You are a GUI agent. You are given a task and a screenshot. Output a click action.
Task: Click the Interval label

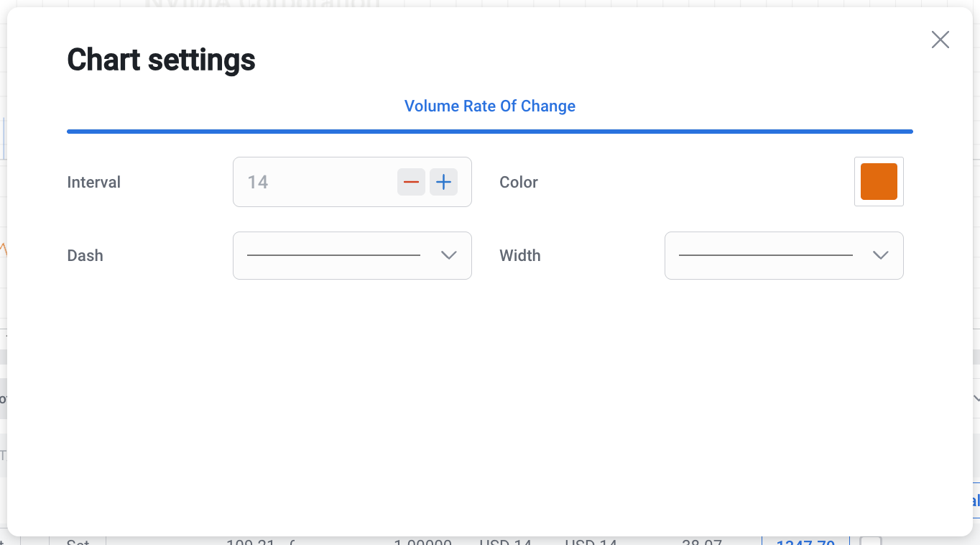[93, 183]
